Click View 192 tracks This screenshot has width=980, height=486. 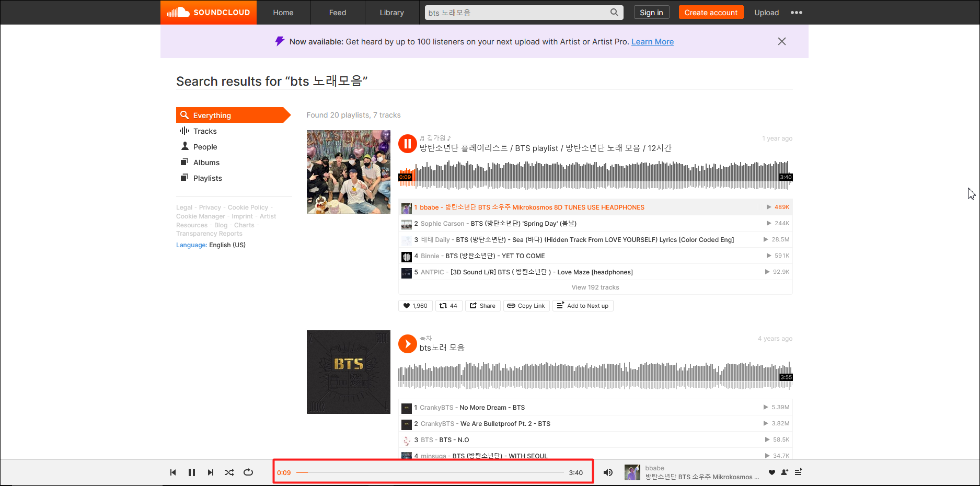coord(595,287)
